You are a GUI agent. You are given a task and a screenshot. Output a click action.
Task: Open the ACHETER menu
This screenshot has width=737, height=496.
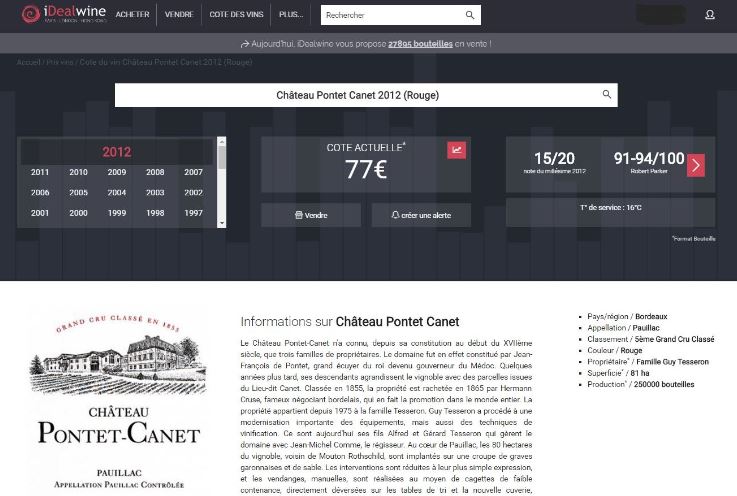(133, 15)
